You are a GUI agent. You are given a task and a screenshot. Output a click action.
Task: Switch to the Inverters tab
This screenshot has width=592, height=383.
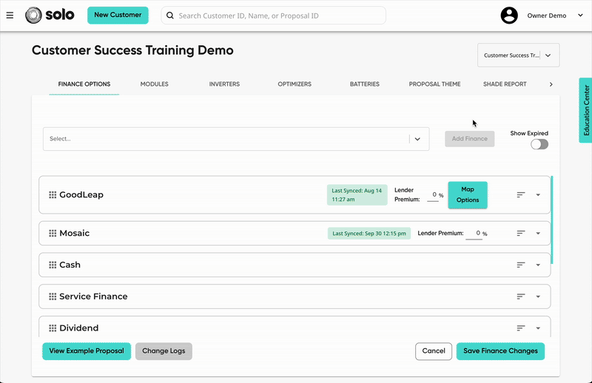tap(224, 84)
